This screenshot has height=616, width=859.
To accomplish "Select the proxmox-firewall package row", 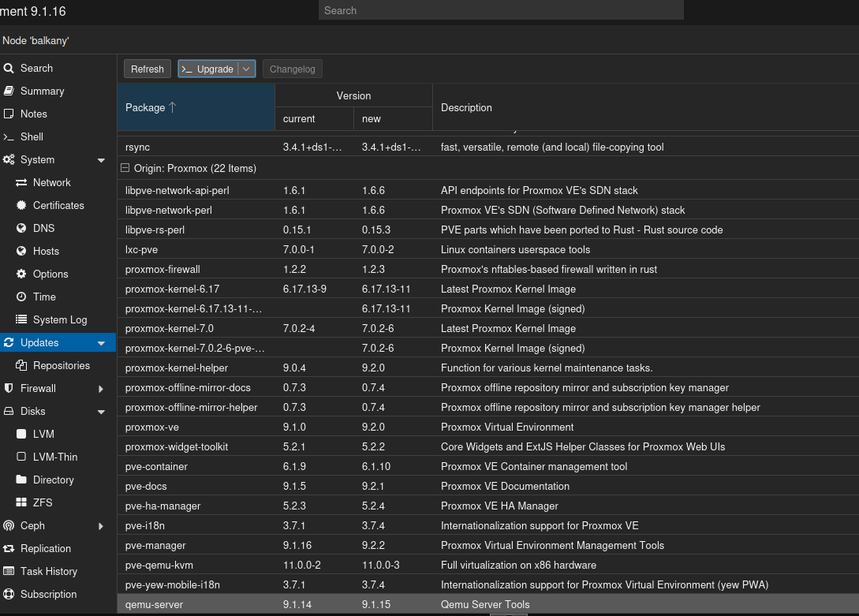I will (488, 270).
